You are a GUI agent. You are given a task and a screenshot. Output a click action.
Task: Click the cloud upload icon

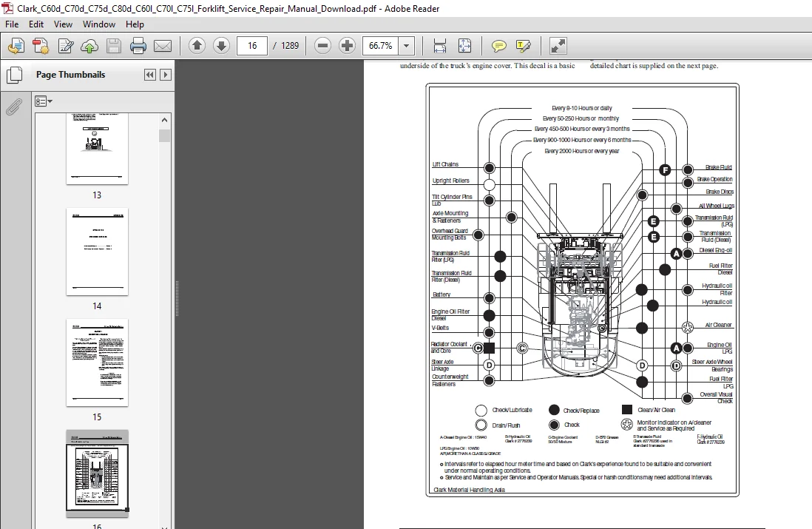pyautogui.click(x=89, y=46)
